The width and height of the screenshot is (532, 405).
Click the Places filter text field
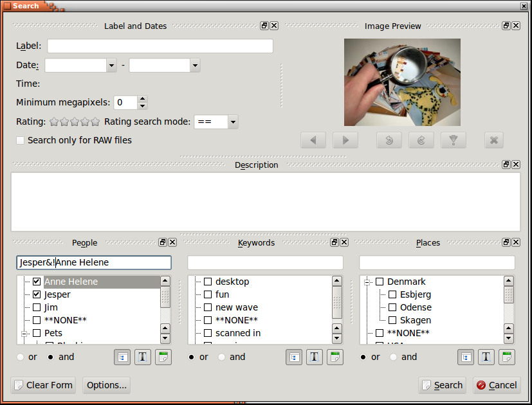click(x=437, y=262)
